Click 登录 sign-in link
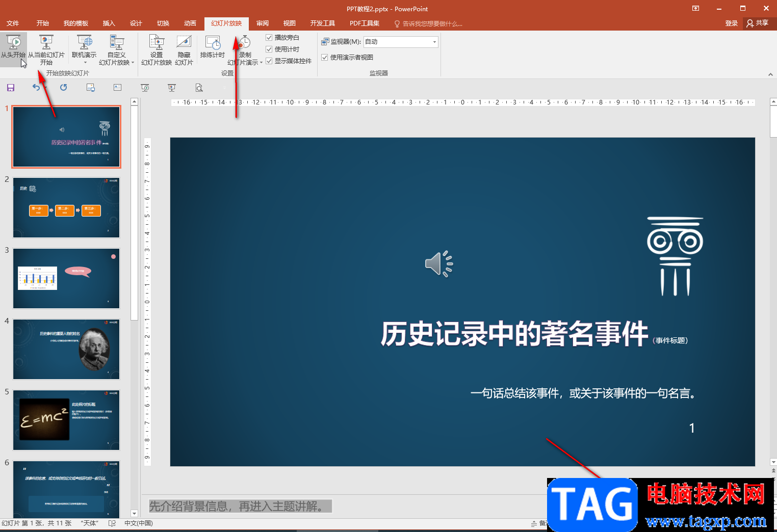This screenshot has width=777, height=532. click(x=732, y=23)
